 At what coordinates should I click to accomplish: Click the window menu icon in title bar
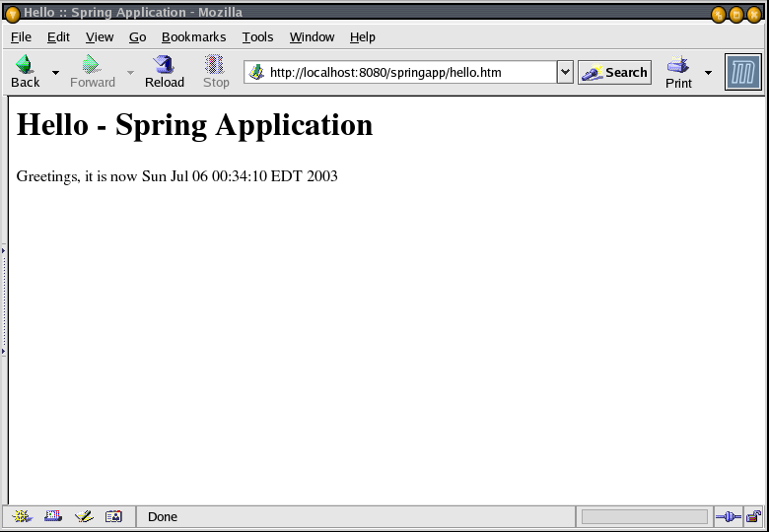tap(12, 14)
